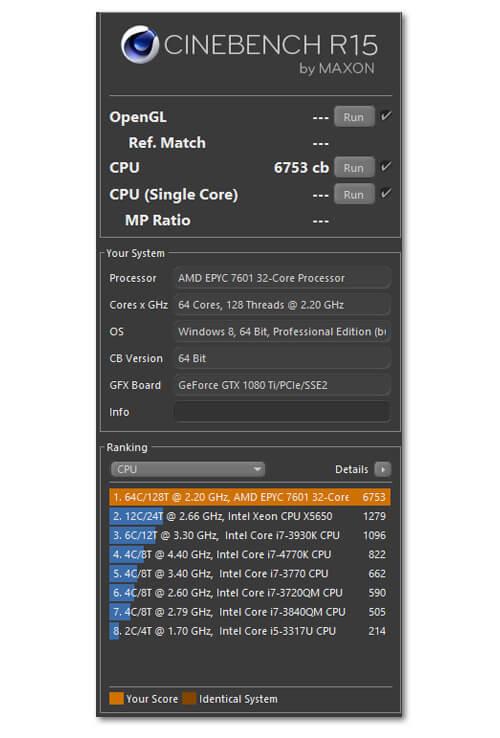Screen dimensions: 500x738
Task: Run the CPU Single Core benchmark
Action: (x=354, y=195)
